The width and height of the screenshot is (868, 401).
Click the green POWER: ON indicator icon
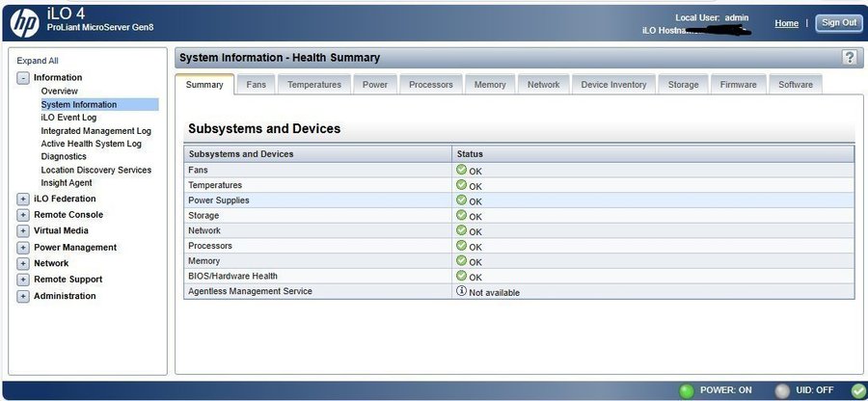(x=686, y=390)
